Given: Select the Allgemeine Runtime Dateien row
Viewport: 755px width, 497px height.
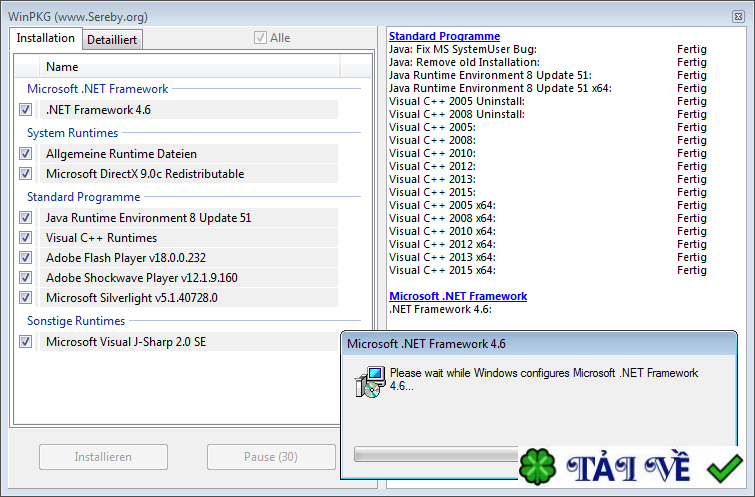Looking at the screenshot, I should click(189, 154).
